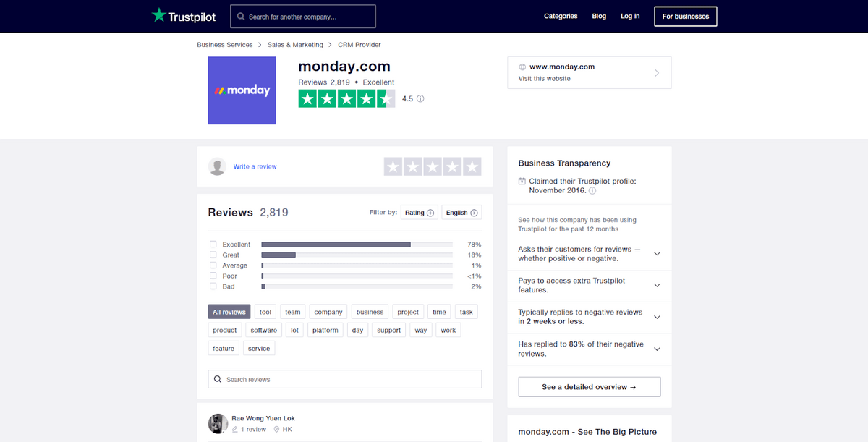Viewport: 868px width, 442px height.
Task: Tick the Average rating checkbox
Action: tap(213, 265)
